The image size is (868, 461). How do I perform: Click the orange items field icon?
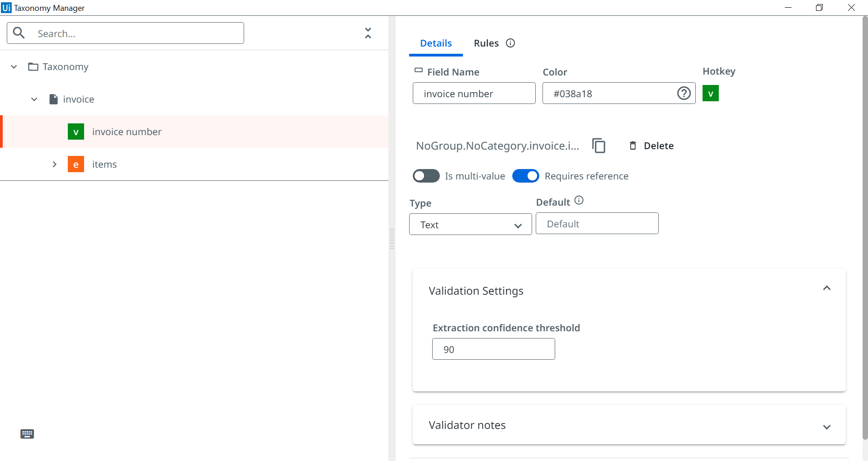[76, 164]
